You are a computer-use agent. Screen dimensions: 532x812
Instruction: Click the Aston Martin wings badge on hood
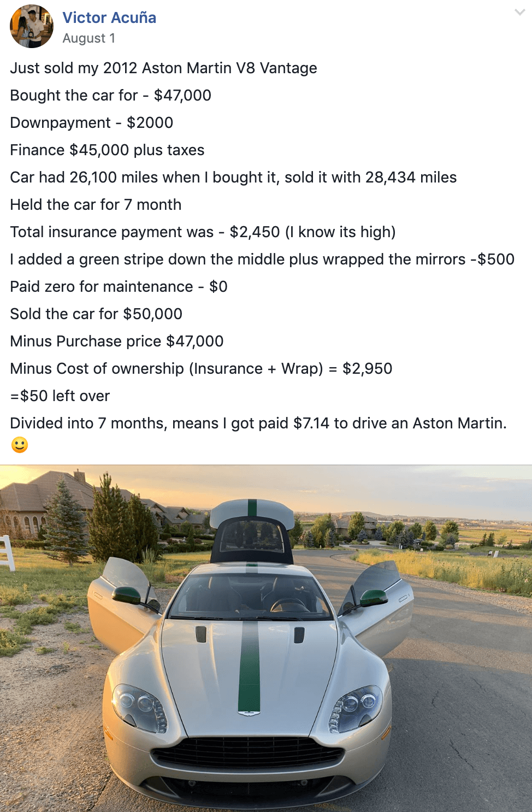249,713
